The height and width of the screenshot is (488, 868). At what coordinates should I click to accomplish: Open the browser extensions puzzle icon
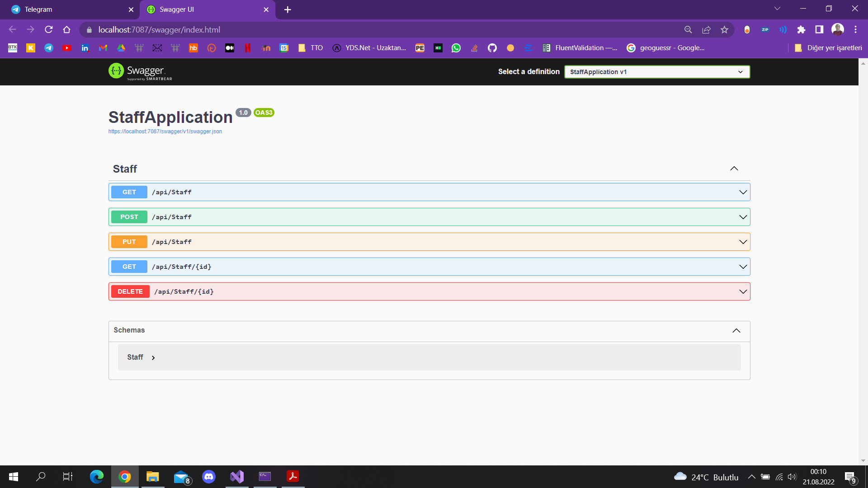click(x=801, y=29)
